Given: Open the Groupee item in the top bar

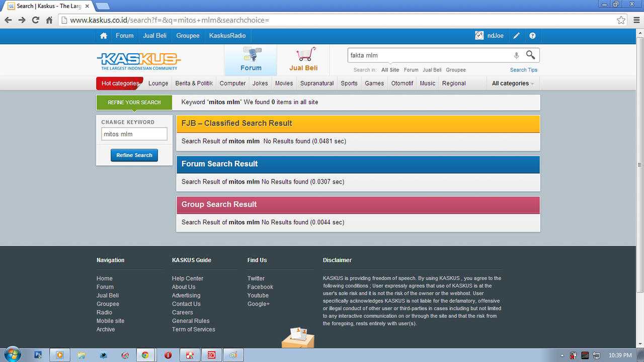Looking at the screenshot, I should point(188,36).
